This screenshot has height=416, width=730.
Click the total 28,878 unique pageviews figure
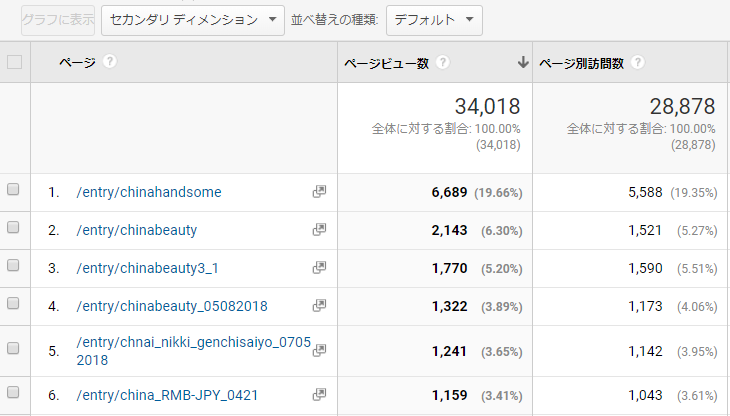pyautogui.click(x=683, y=107)
